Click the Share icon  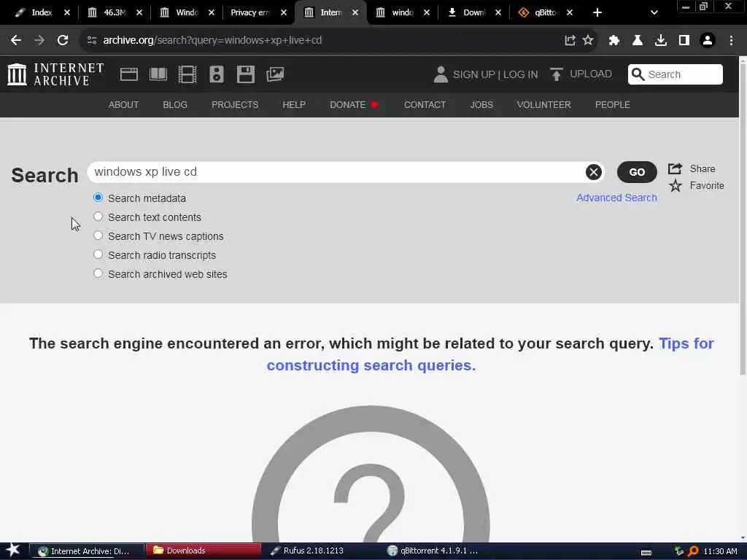[x=675, y=168]
